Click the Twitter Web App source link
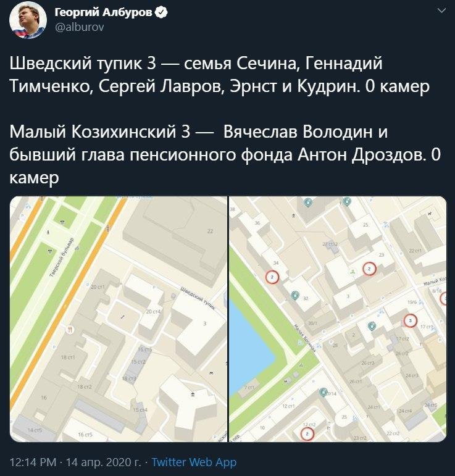Image resolution: width=455 pixels, height=476 pixels. point(194,462)
